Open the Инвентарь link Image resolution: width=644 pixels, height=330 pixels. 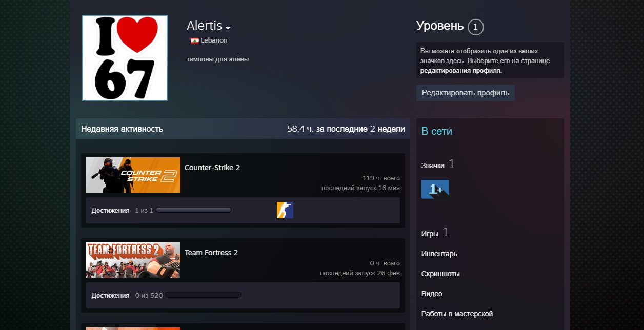pos(439,254)
